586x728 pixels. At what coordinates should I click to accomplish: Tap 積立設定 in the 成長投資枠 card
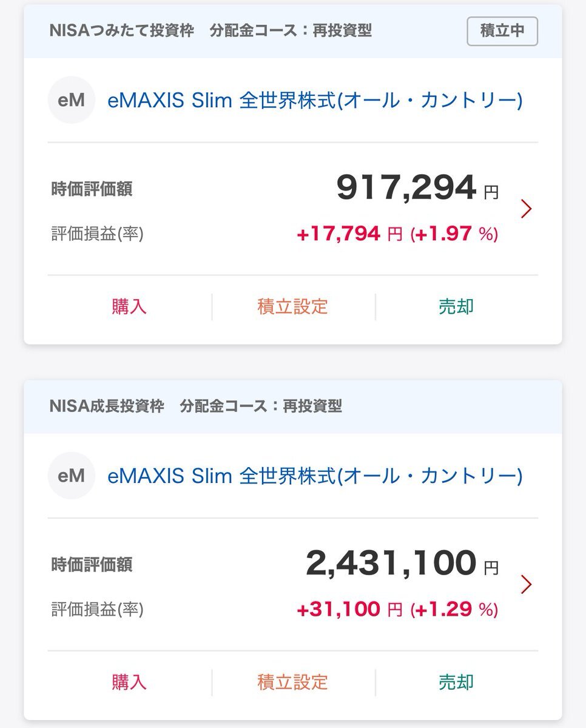pyautogui.click(x=293, y=682)
